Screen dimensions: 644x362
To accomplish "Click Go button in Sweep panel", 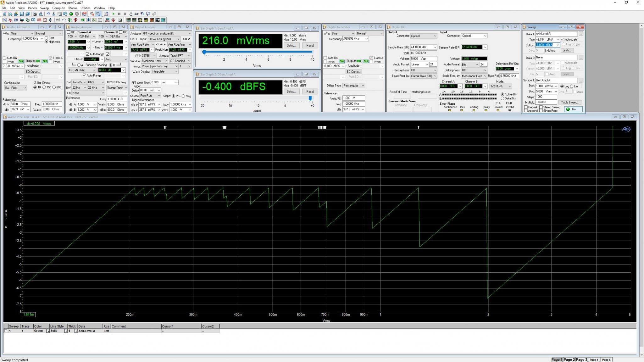I will click(x=574, y=109).
